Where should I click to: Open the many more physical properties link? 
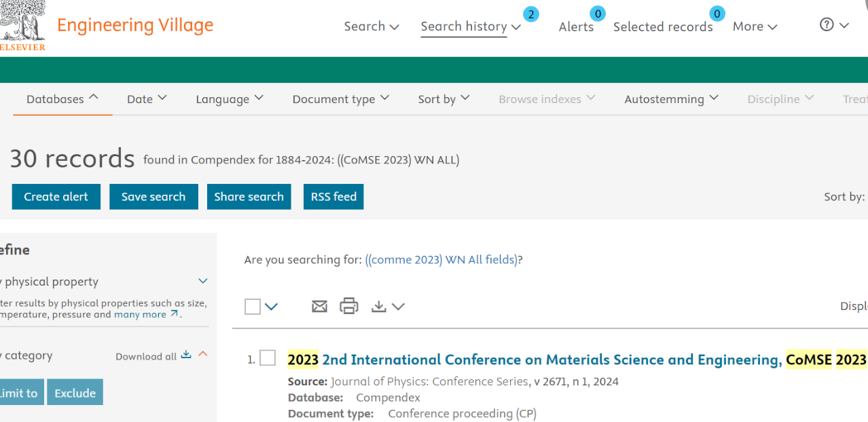[141, 315]
